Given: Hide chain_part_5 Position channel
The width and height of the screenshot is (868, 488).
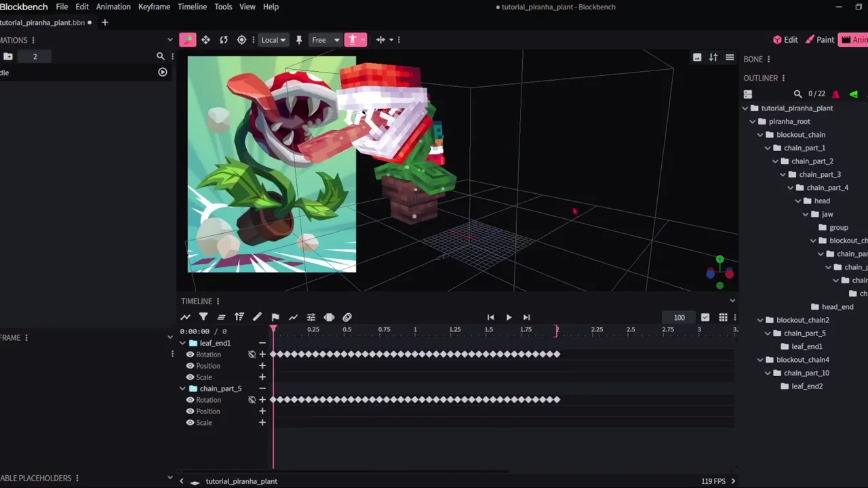Looking at the screenshot, I should coord(191,411).
